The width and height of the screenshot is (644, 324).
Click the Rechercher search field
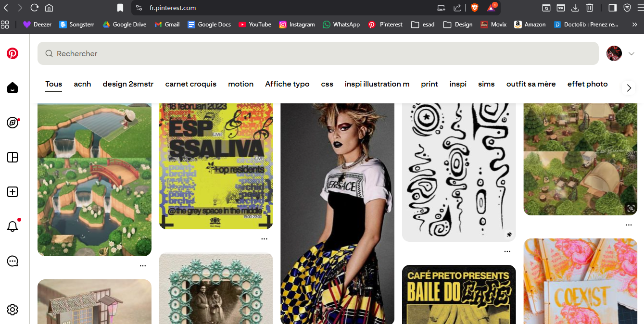coord(317,53)
